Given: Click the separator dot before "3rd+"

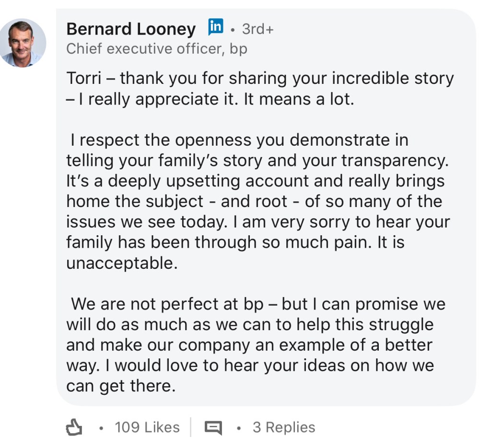Looking at the screenshot, I should (233, 30).
